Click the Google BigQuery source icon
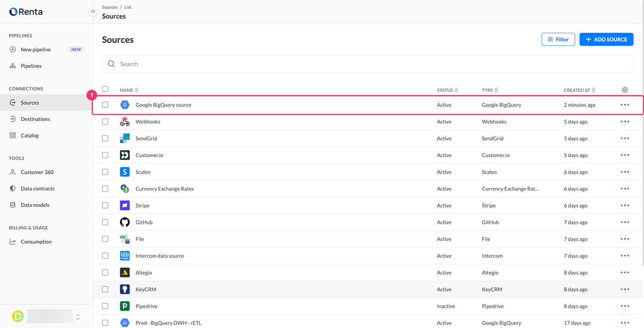644x328 pixels. (x=125, y=105)
